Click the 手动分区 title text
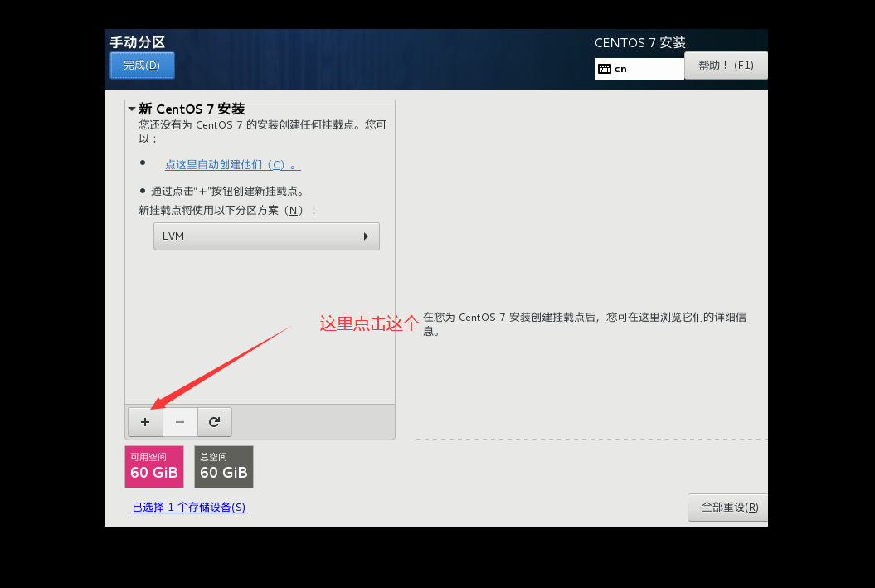Viewport: 875px width, 588px height. click(x=138, y=42)
